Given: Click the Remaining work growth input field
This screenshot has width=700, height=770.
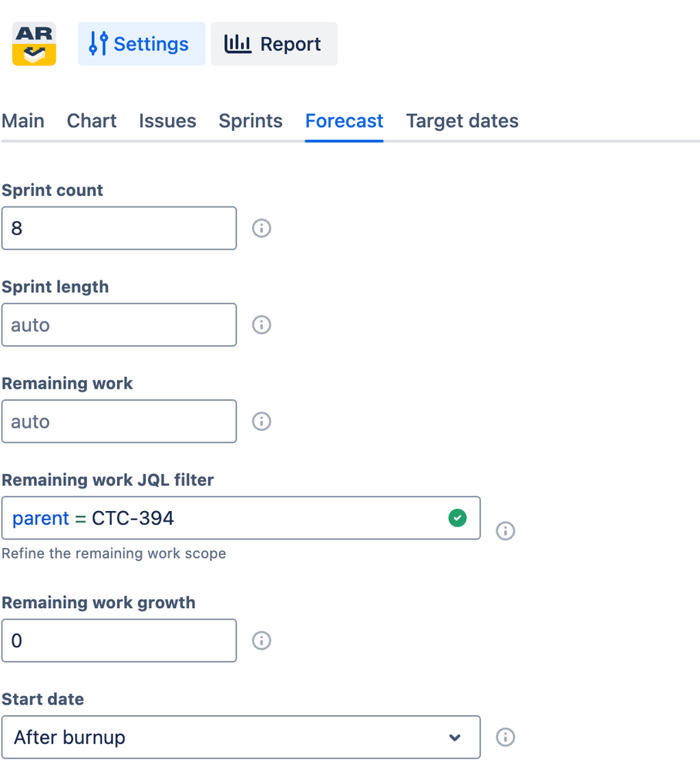Looking at the screenshot, I should (x=119, y=641).
